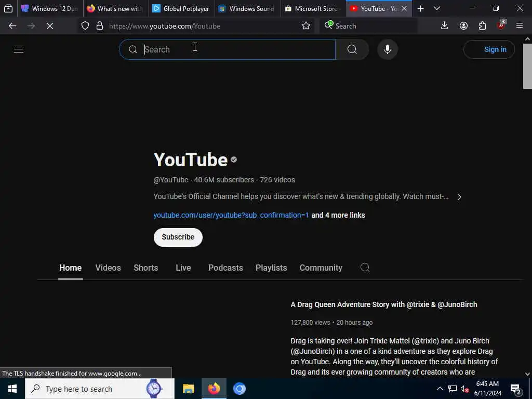Select the channel Home tab

pyautogui.click(x=70, y=268)
